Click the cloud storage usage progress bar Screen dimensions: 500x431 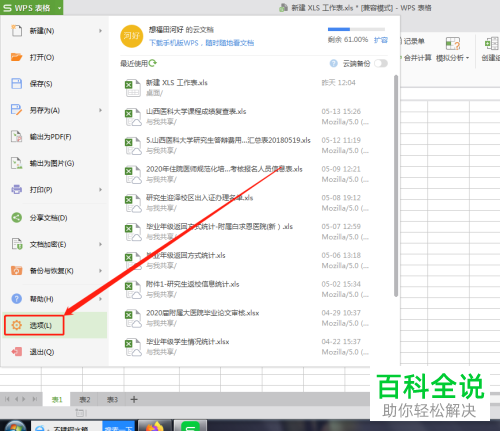pyautogui.click(x=356, y=29)
